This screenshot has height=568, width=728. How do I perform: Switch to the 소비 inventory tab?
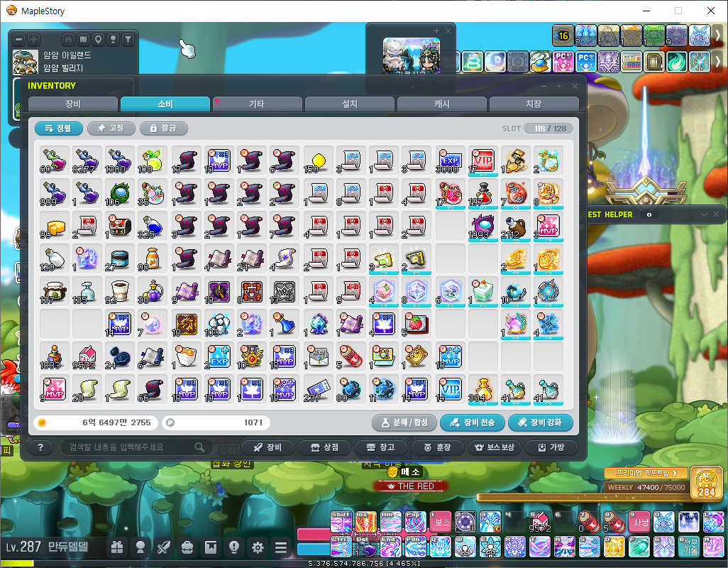point(165,104)
